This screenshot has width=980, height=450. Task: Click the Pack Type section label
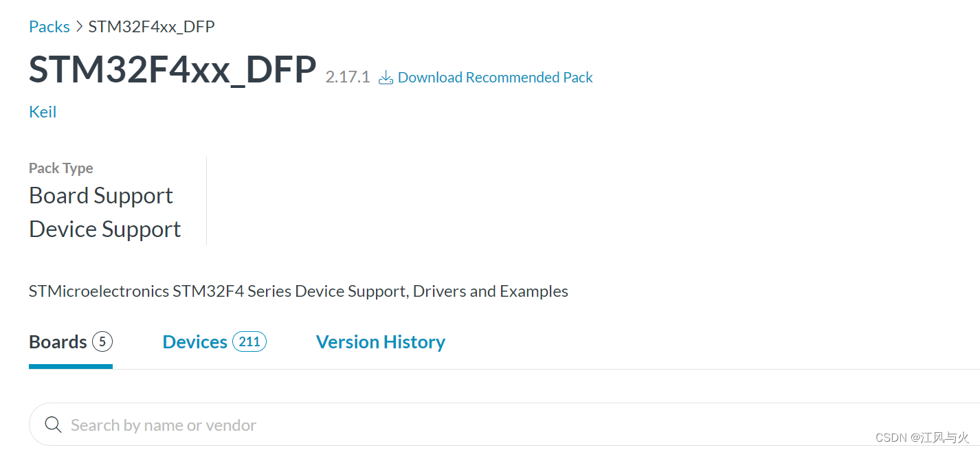coord(60,168)
